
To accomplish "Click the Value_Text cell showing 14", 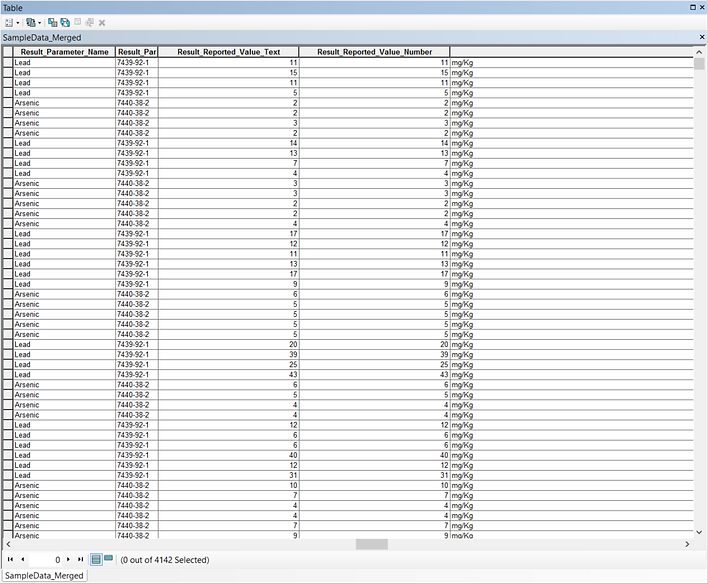I will click(228, 143).
